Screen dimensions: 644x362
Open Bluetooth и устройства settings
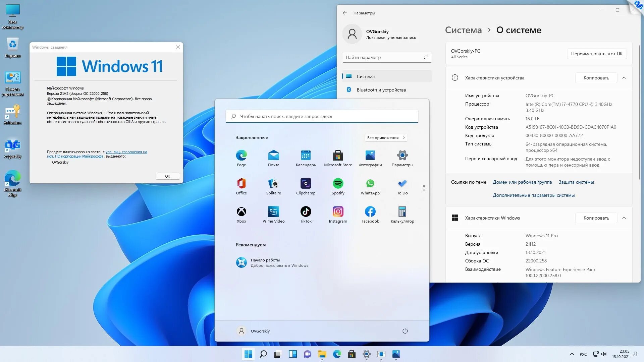pos(381,90)
